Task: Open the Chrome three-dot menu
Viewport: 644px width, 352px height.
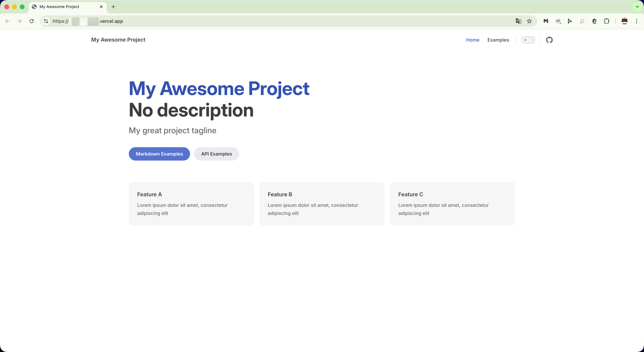Action: coord(637,21)
